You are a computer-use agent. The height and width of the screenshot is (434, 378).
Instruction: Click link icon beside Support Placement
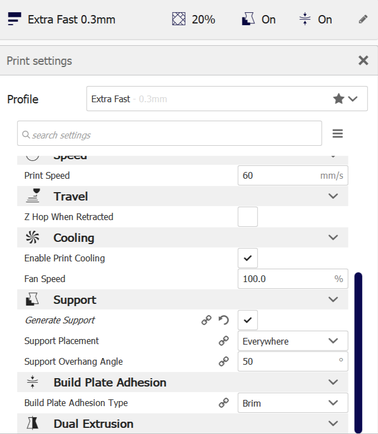(224, 341)
